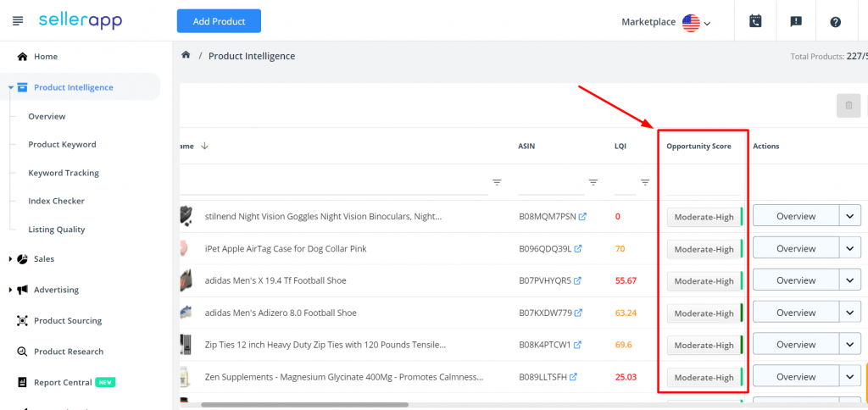This screenshot has height=410, width=868.
Task: Click Overview button for iPet AirTag Case
Action: point(796,248)
